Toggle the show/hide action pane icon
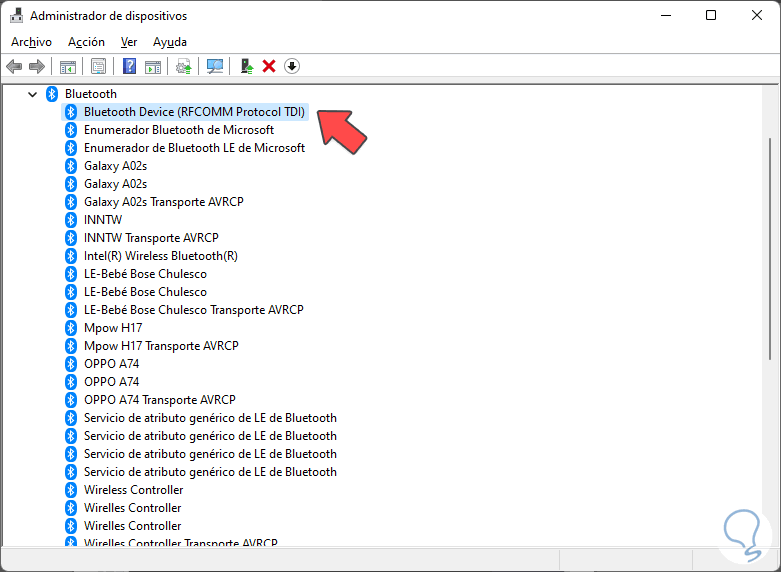This screenshot has width=781, height=572. tap(153, 66)
